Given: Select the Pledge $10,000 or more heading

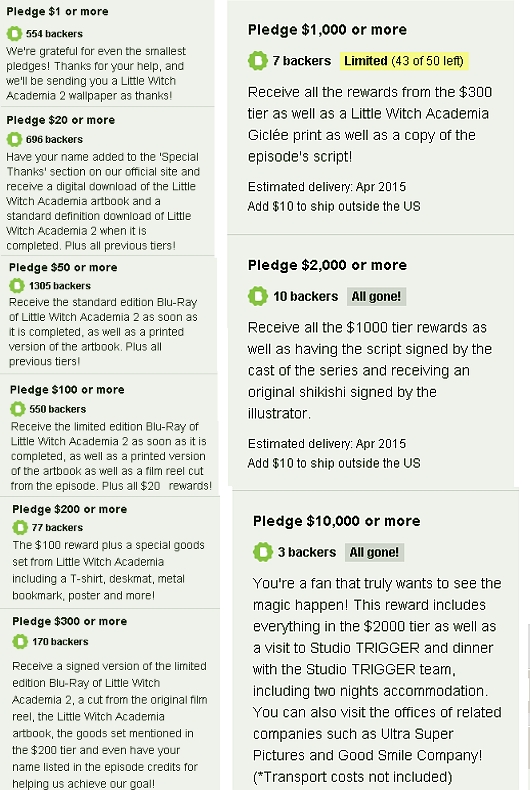Looking at the screenshot, I should pyautogui.click(x=337, y=521).
